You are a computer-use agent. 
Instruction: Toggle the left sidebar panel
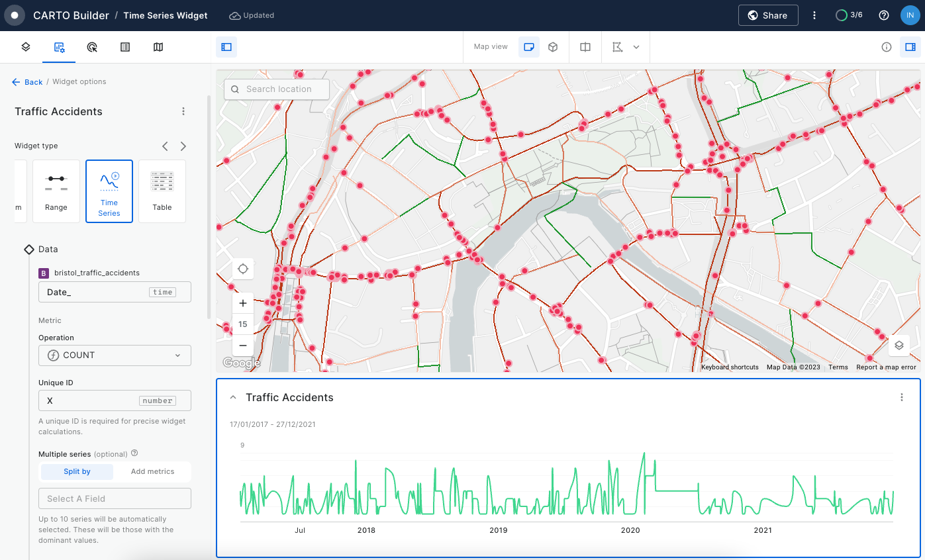click(226, 47)
